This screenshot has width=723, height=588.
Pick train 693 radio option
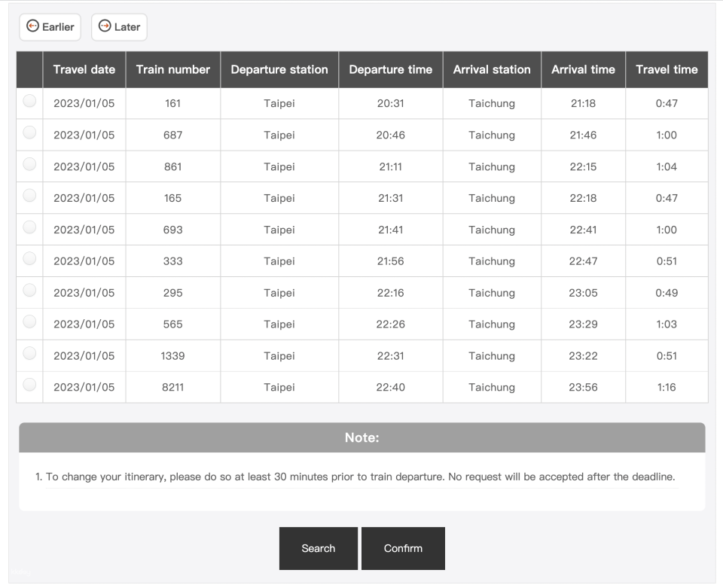pyautogui.click(x=29, y=227)
